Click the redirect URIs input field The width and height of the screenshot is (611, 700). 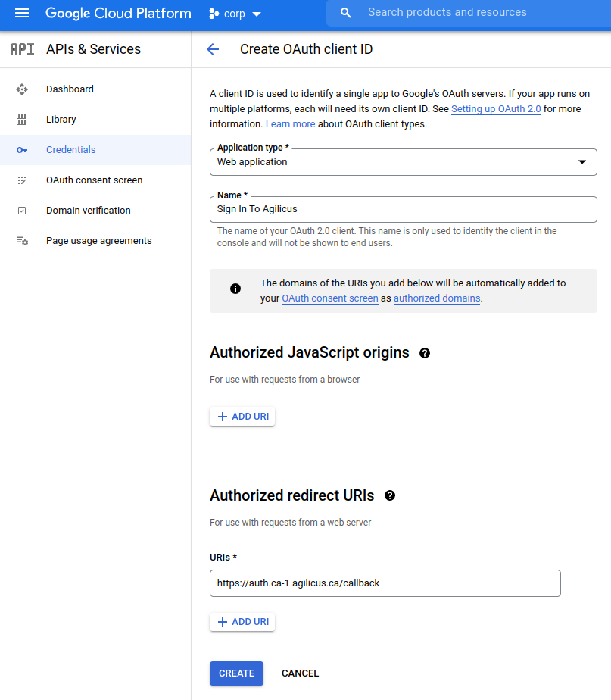point(385,583)
